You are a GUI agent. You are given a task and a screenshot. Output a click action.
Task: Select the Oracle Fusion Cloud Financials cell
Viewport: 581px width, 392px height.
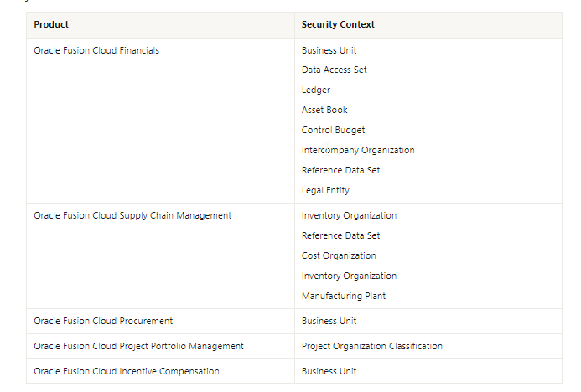[96, 51]
